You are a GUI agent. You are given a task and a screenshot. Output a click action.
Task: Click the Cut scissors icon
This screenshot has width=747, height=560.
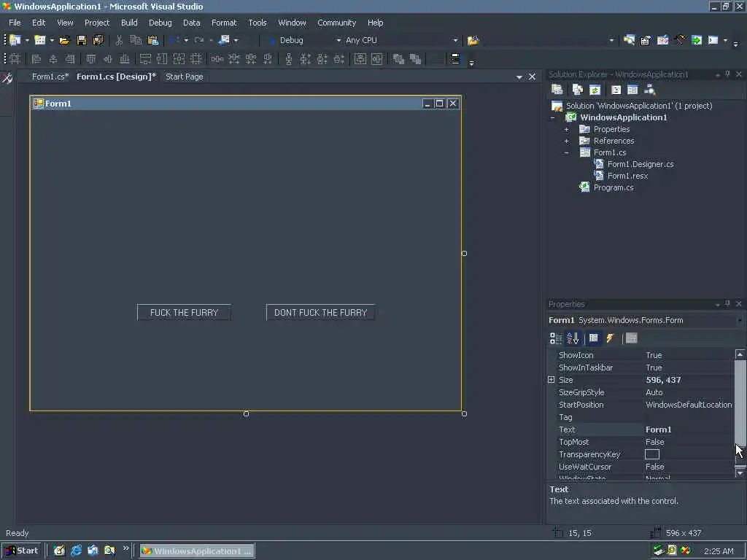click(x=119, y=41)
